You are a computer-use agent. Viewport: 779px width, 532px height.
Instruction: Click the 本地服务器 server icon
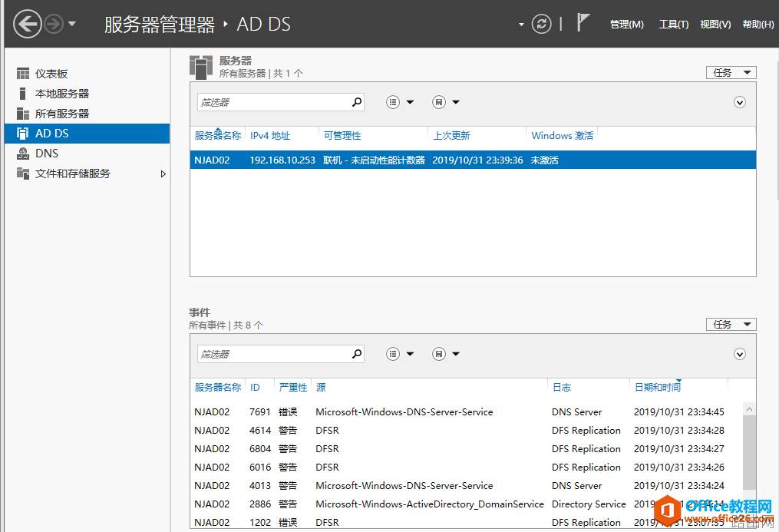[22, 94]
